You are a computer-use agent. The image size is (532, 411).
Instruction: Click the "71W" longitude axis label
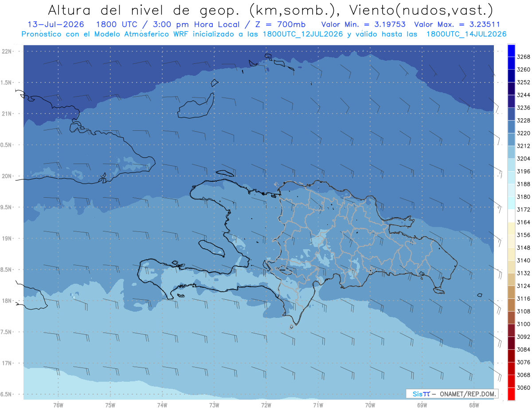[318, 405]
